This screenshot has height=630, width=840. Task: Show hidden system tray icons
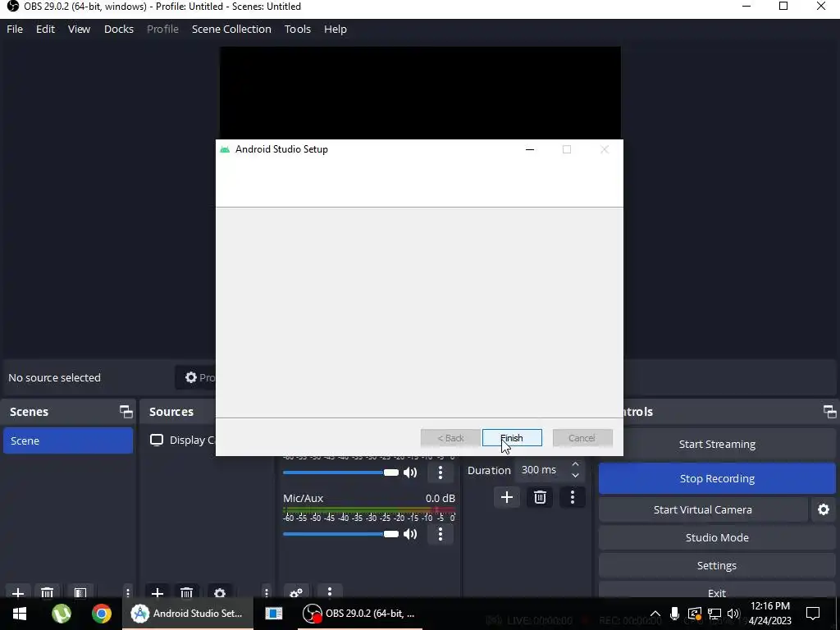click(x=655, y=614)
